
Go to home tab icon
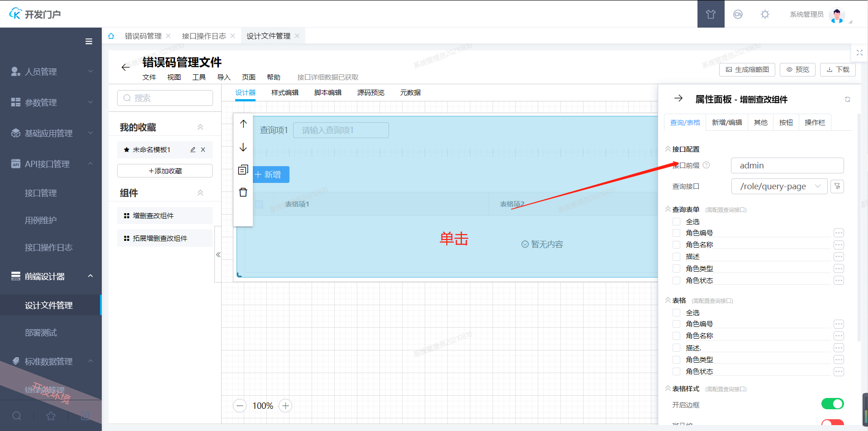tap(111, 36)
